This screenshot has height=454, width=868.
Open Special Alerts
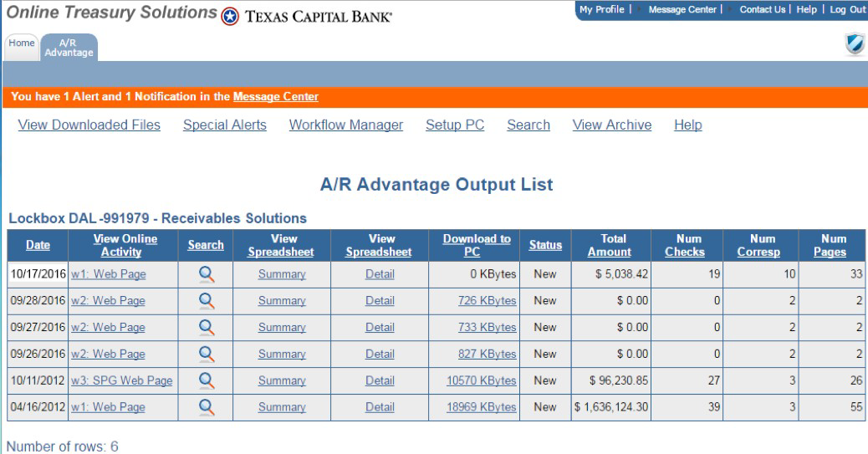click(x=225, y=125)
